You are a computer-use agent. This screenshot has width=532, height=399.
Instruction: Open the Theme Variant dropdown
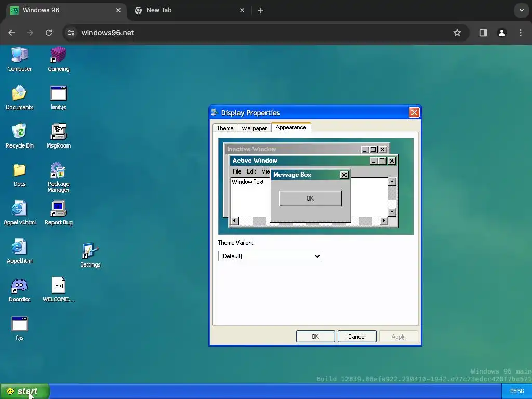(270, 256)
